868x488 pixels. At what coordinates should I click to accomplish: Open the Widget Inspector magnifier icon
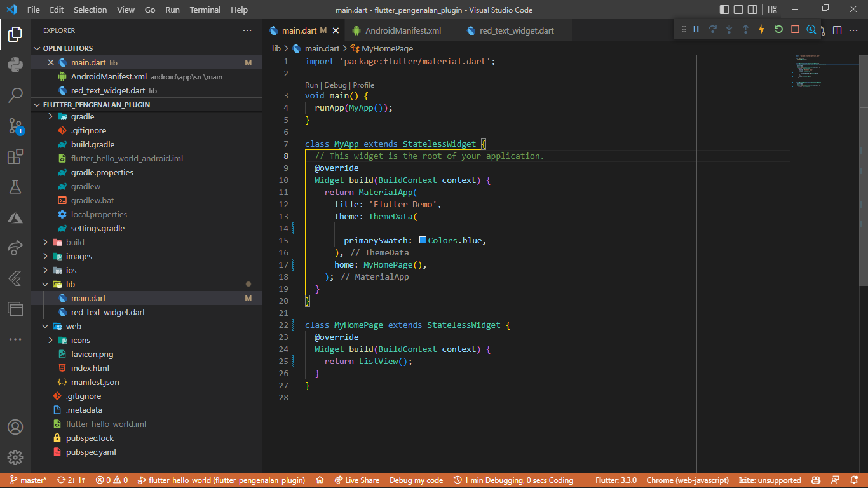tap(811, 29)
